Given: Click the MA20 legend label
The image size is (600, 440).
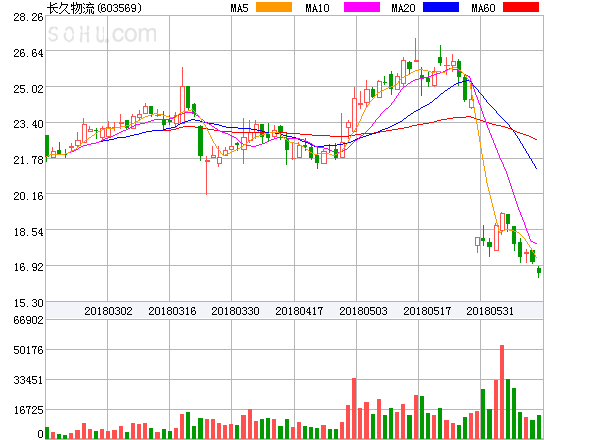Looking at the screenshot, I should point(403,8).
